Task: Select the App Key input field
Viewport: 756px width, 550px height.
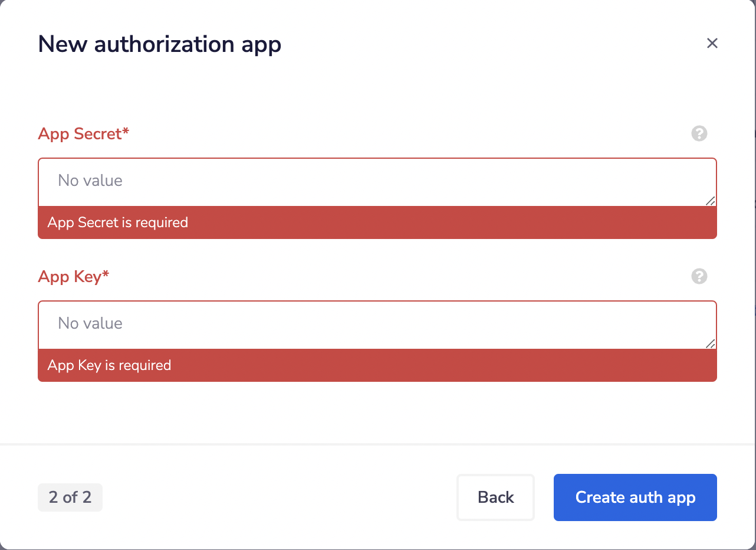Action: coord(377,324)
